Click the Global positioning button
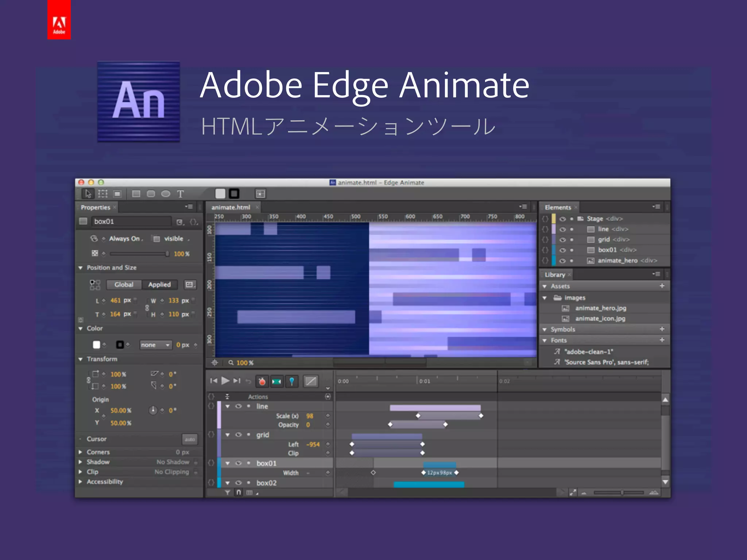 124,284
